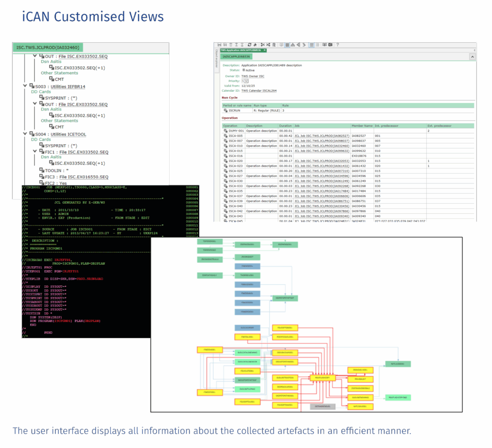
Task: Open the TWS Owner ISC link
Action: [253, 76]
